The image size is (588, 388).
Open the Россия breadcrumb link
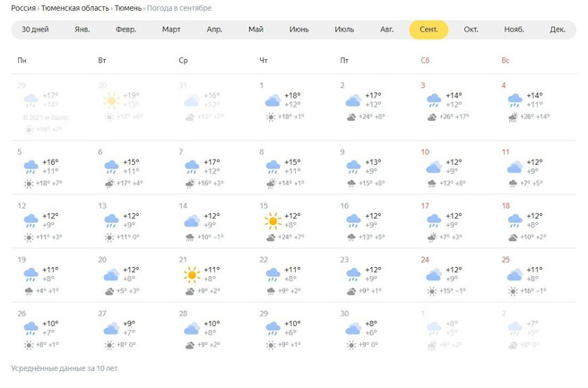pos(24,8)
